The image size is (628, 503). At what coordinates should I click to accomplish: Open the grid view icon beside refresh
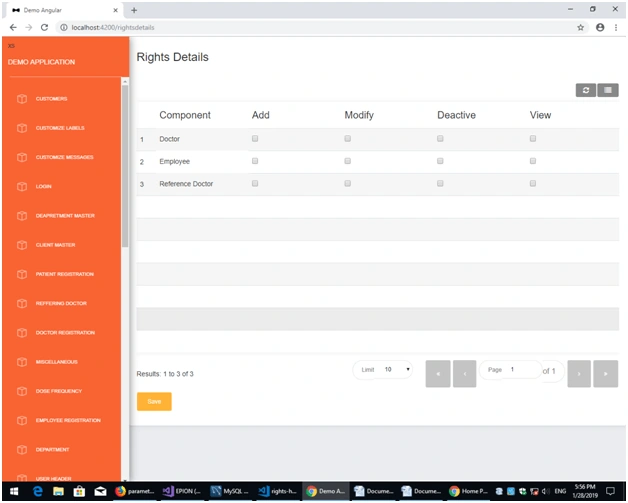[608, 90]
